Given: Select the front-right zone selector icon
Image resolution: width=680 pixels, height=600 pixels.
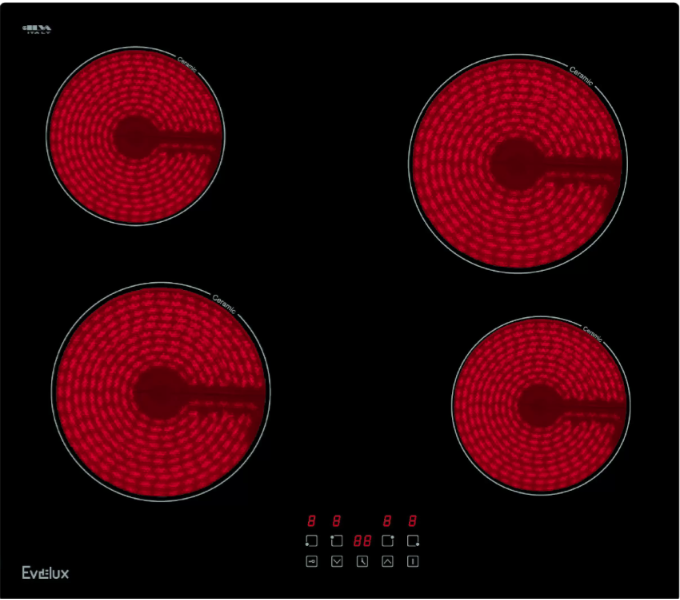Looking at the screenshot, I should (413, 541).
